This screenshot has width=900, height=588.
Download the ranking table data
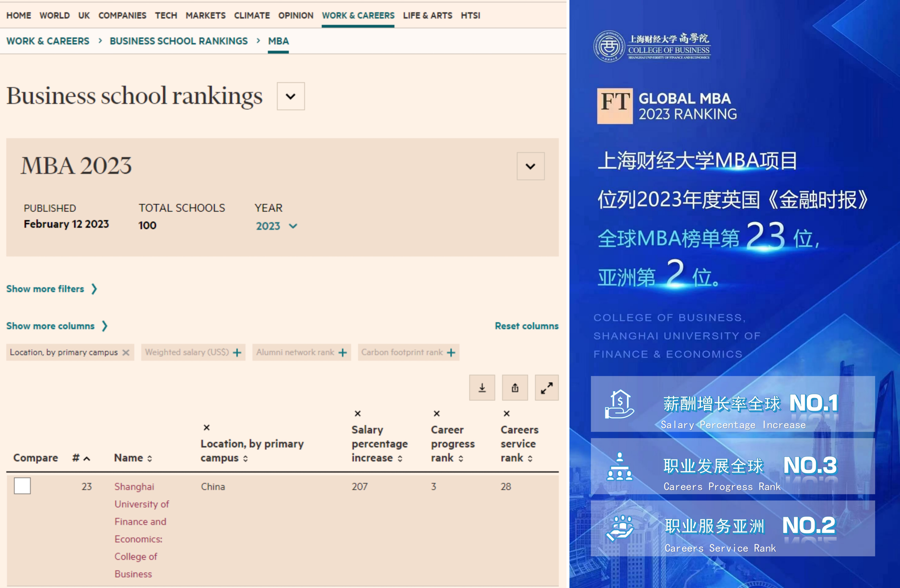(482, 387)
